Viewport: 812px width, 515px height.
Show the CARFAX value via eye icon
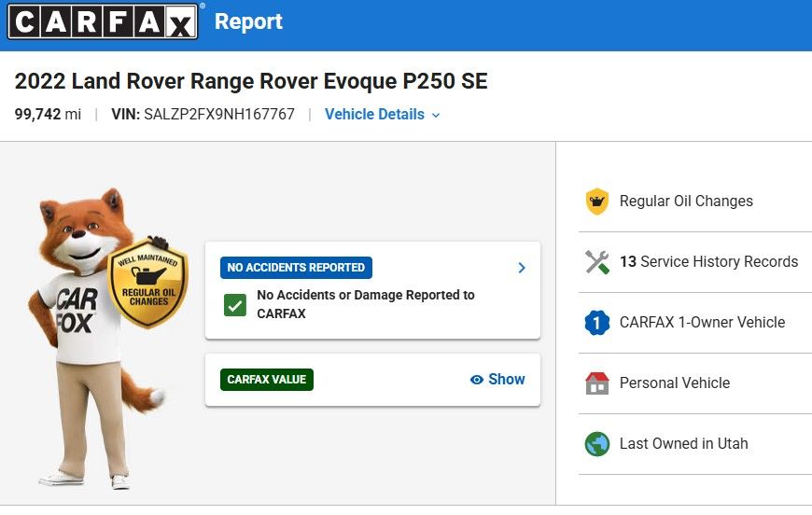pos(476,380)
